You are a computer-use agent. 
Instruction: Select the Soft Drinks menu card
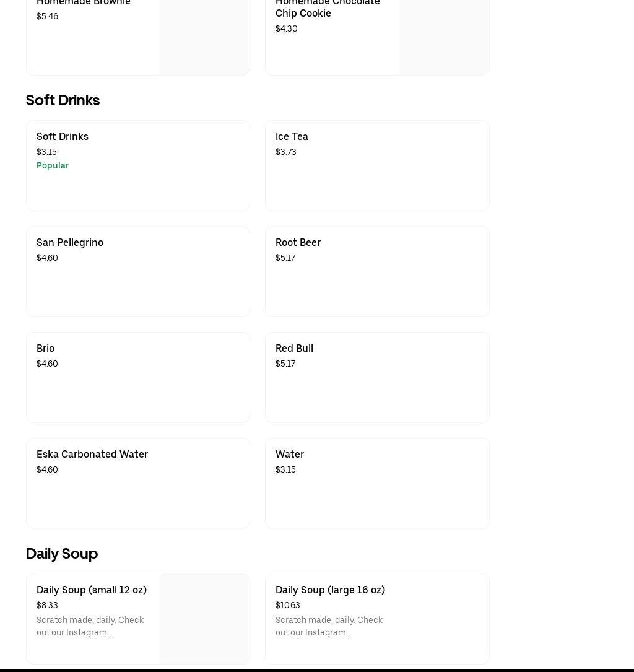click(x=137, y=165)
